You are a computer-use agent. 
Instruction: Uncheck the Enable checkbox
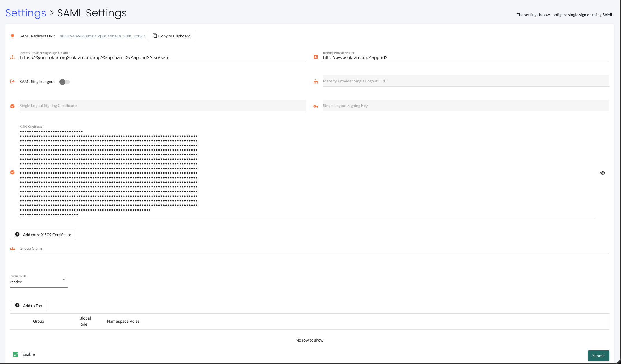[x=16, y=354]
